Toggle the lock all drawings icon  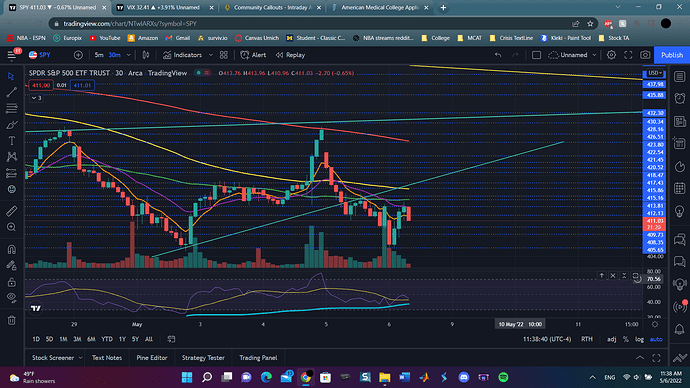[x=11, y=282]
